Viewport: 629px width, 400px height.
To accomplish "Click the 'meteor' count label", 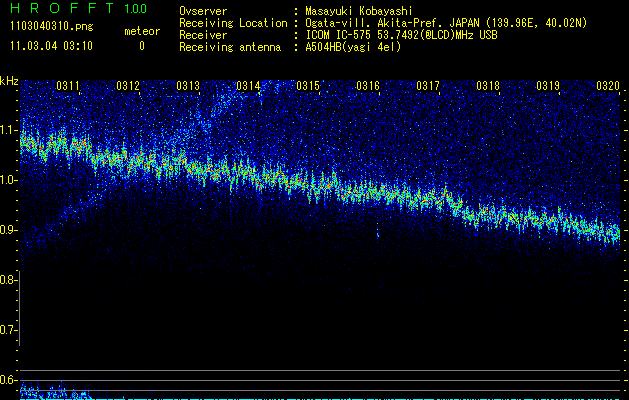I will coord(142,31).
